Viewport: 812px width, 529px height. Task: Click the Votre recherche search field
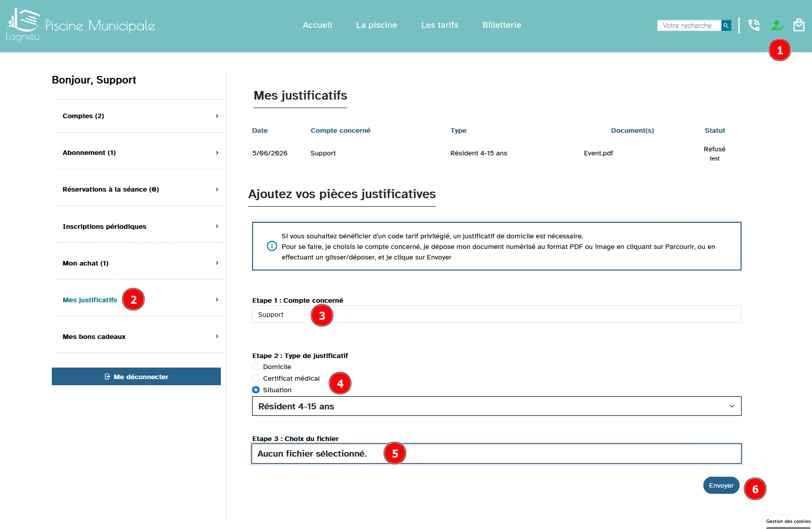point(689,25)
